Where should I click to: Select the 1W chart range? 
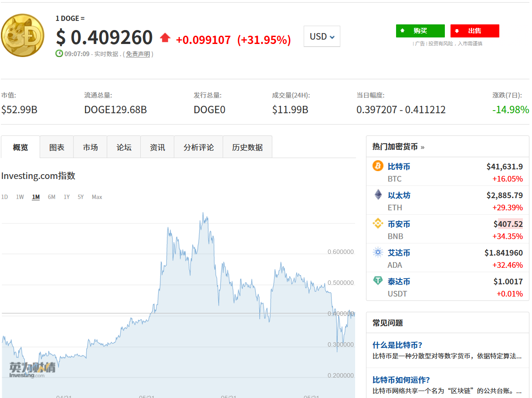pyautogui.click(x=20, y=197)
